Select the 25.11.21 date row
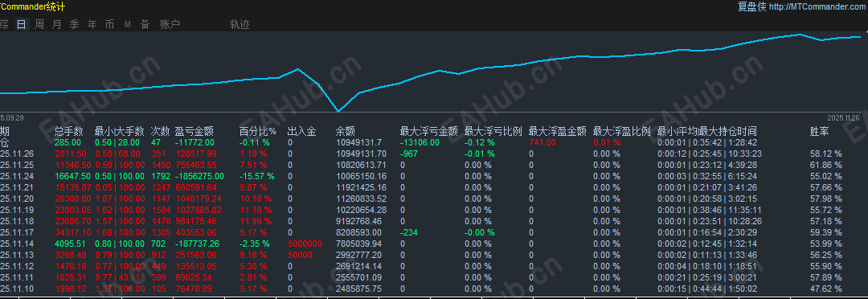Viewport: 868px width, 299px height. tap(434, 187)
